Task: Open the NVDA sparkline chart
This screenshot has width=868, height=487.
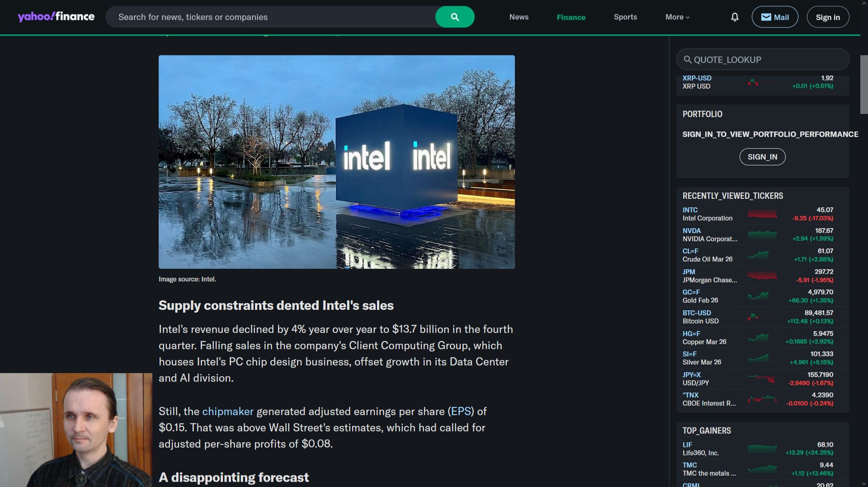Action: point(762,234)
